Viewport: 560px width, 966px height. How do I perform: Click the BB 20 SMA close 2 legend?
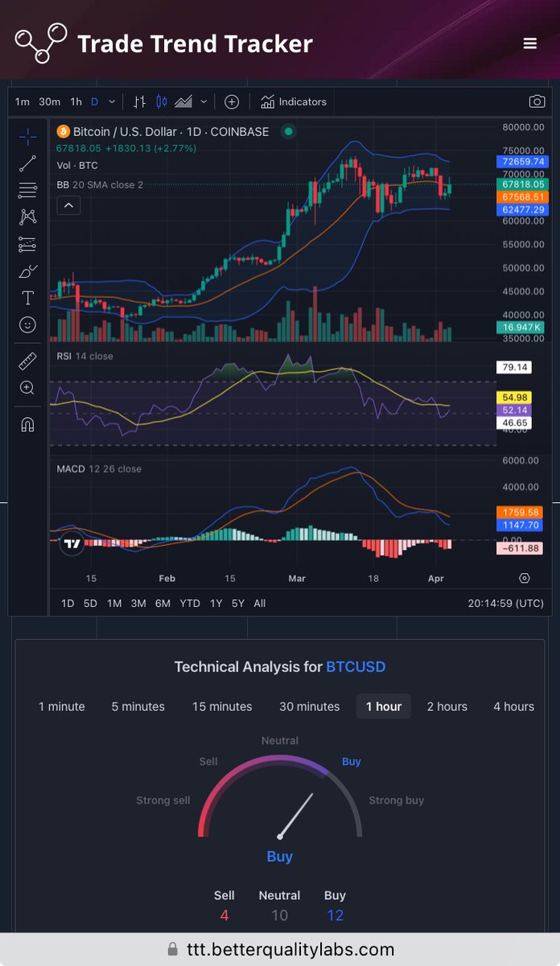[x=100, y=184]
